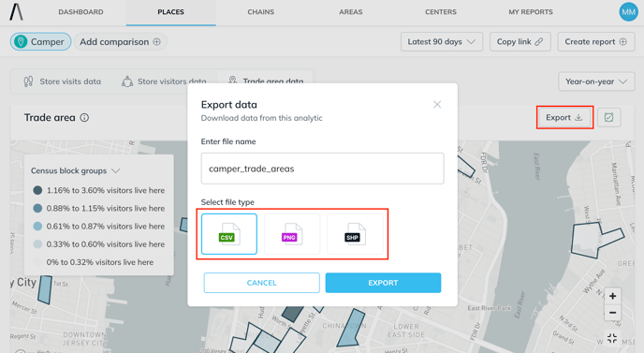The height and width of the screenshot is (353, 644).
Task: Close the Export data dialog
Action: 437,104
